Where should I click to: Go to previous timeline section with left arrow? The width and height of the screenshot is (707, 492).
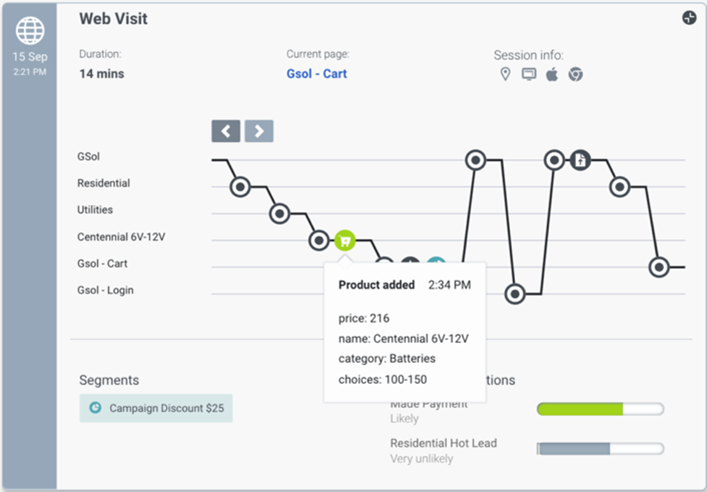226,131
